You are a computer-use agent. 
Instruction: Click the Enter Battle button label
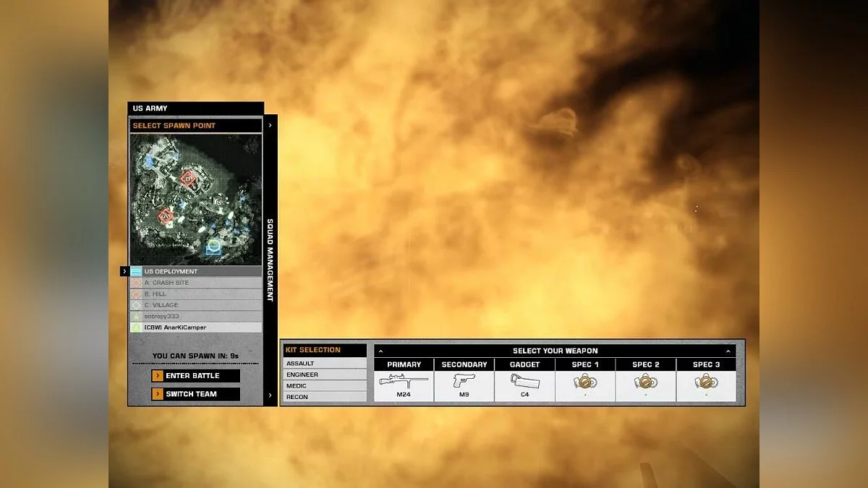[192, 376]
